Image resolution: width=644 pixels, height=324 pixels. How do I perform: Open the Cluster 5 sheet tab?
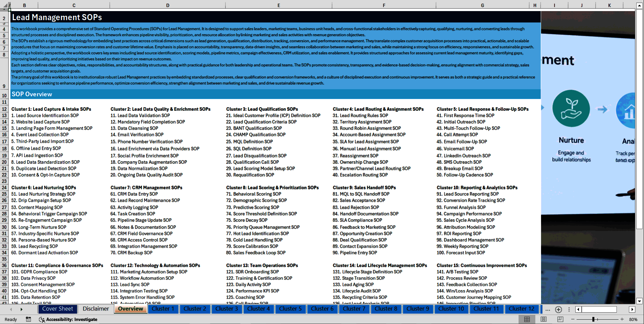point(290,309)
